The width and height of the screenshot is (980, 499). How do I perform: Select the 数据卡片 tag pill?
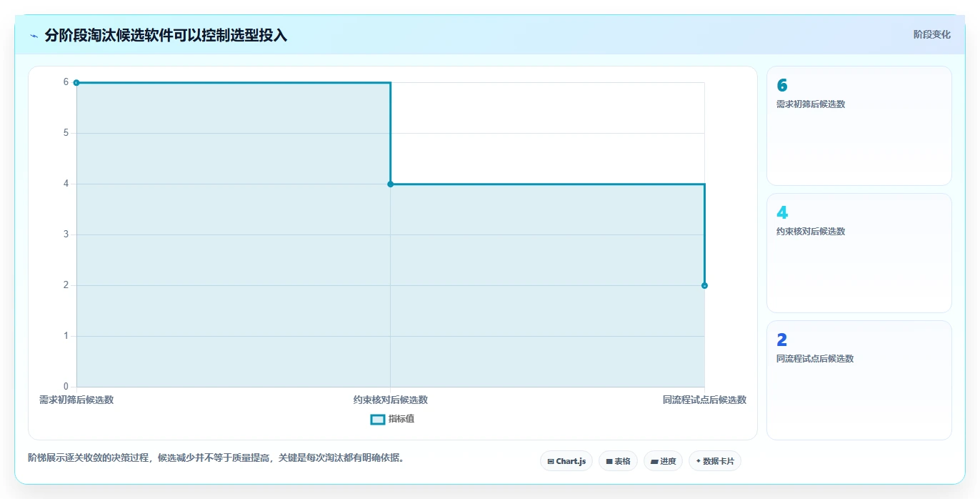(x=715, y=461)
